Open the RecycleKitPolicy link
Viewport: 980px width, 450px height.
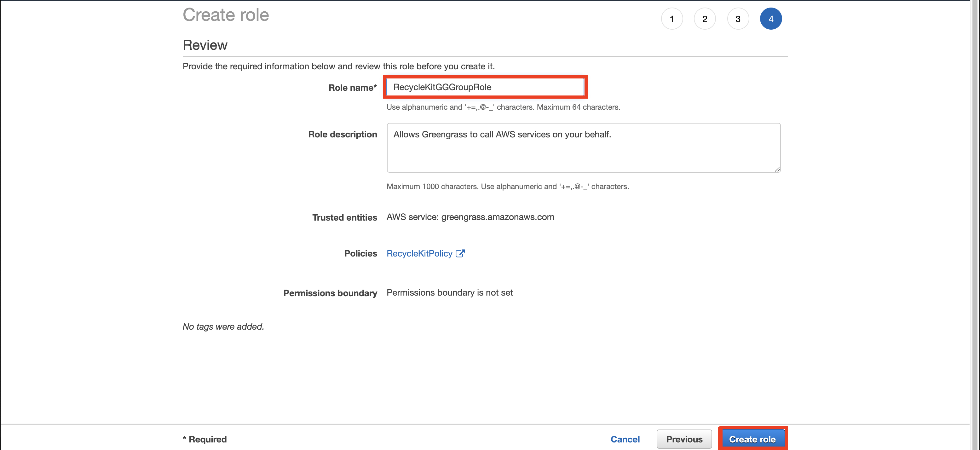(419, 253)
